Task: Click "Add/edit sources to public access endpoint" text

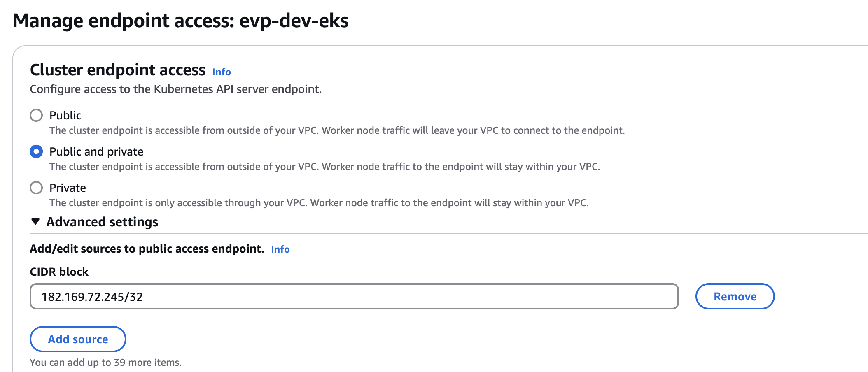Action: pos(147,249)
